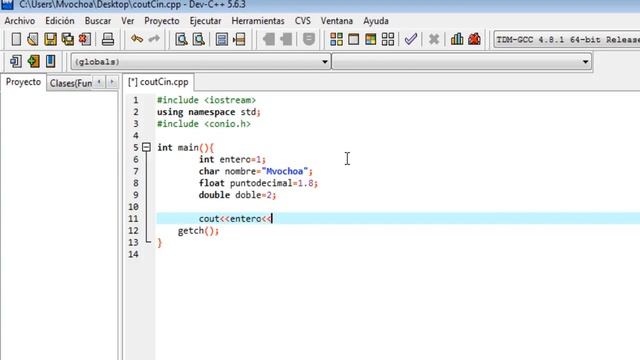Image resolution: width=640 pixels, height=360 pixels.
Task: Click the gray X stop icon
Action: click(434, 39)
